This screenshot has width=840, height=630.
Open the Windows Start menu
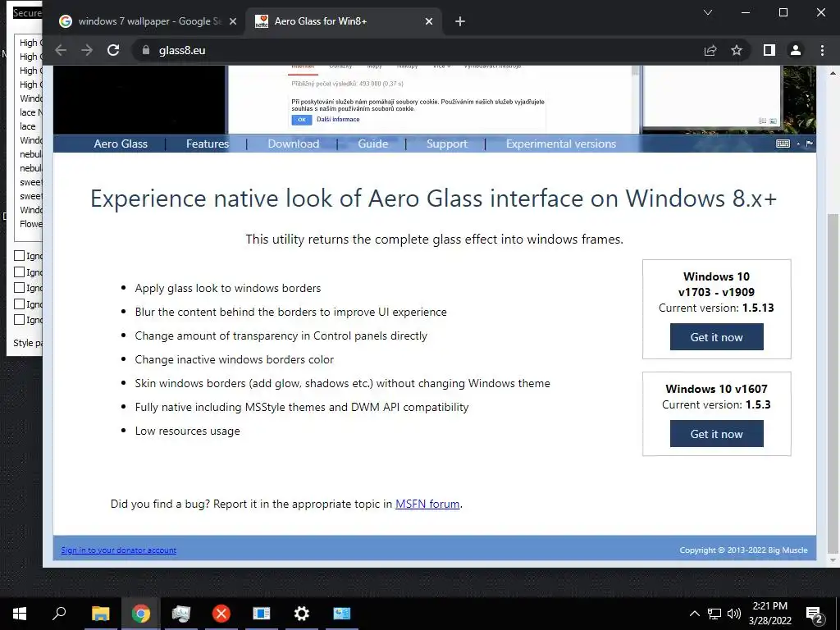tap(20, 614)
